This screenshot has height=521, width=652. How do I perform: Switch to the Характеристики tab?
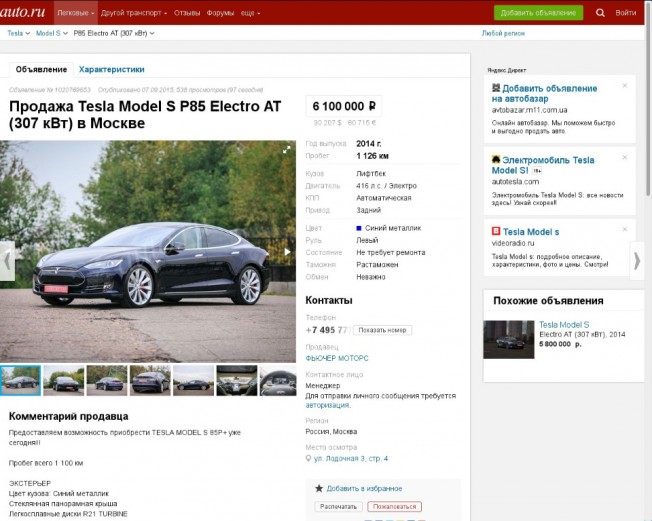pyautogui.click(x=111, y=69)
